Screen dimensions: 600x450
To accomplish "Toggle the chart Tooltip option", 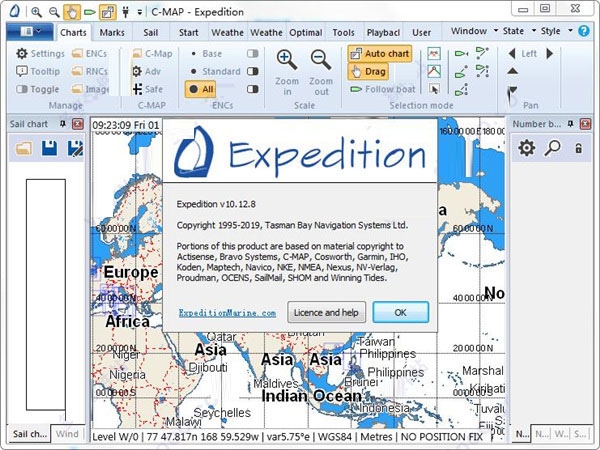I will click(38, 71).
